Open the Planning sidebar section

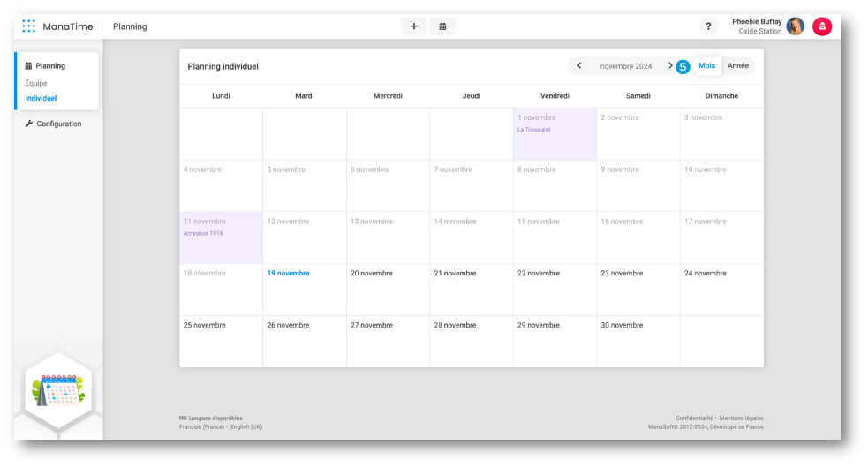50,66
